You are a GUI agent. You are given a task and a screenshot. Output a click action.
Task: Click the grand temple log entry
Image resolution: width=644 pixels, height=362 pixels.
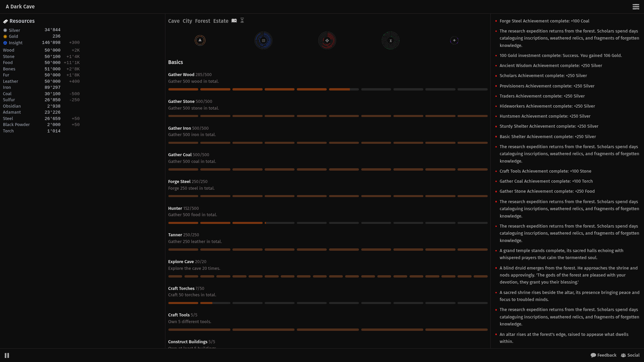coord(561,254)
